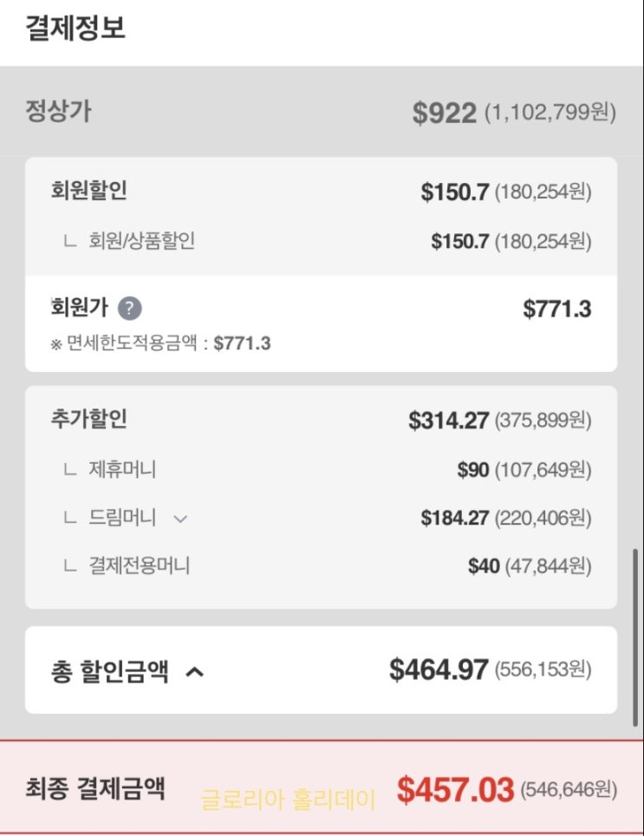Click the 면세한도적용금액 note text
This screenshot has height=836, width=644.
[160, 343]
